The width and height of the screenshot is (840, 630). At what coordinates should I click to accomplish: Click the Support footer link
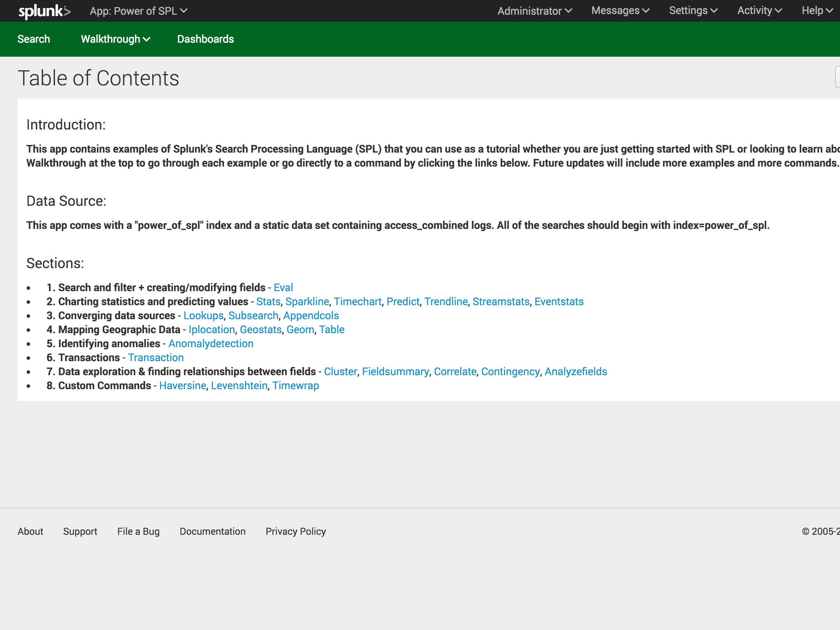pyautogui.click(x=80, y=531)
